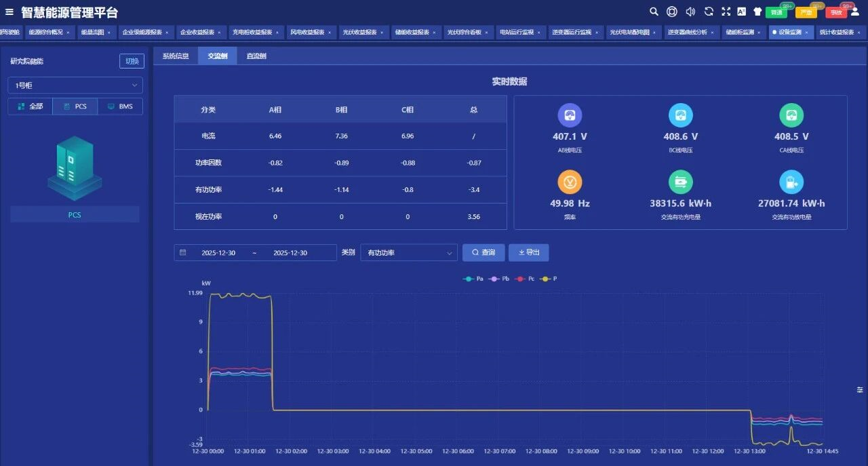868x466 pixels.
Task: Click the language translate icon
Action: click(742, 12)
